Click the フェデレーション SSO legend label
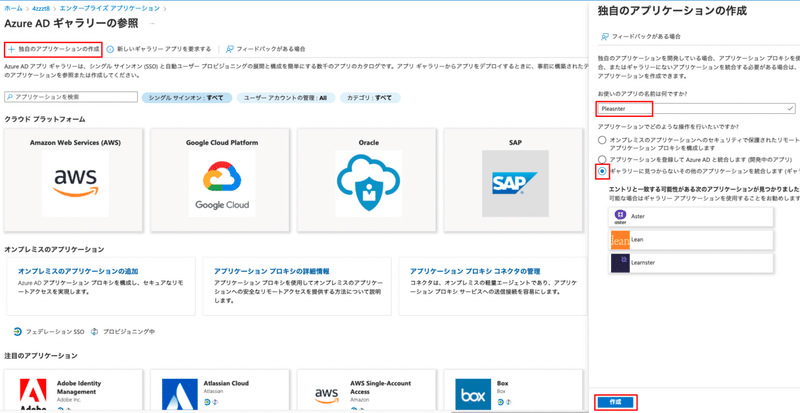The width and height of the screenshot is (800, 413). [x=55, y=331]
